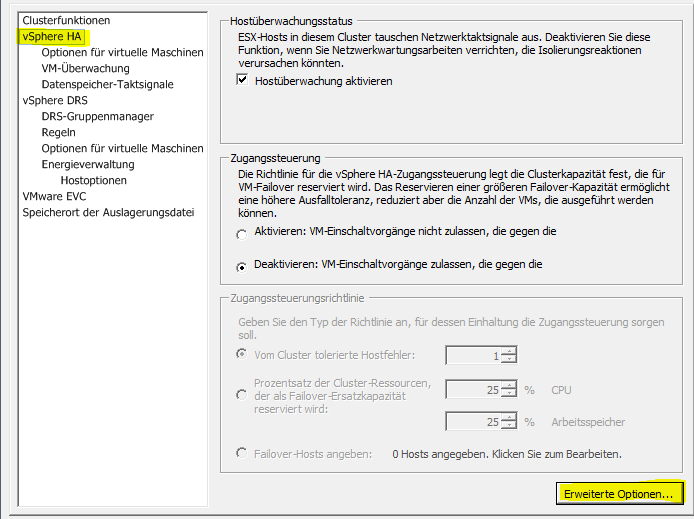
Task: Click the Hostüberwachungsstatus group heading
Action: [x=291, y=21]
